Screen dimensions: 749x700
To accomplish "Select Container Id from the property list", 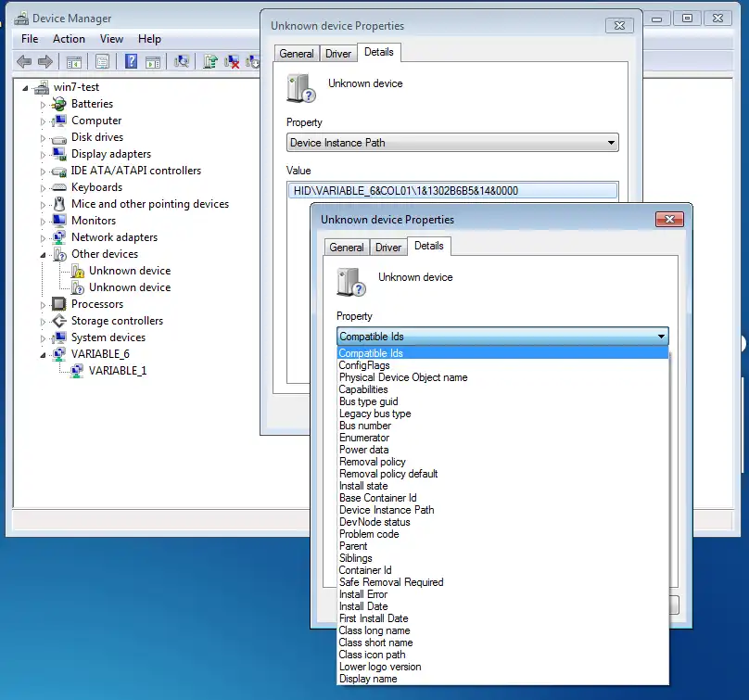I will 364,570.
